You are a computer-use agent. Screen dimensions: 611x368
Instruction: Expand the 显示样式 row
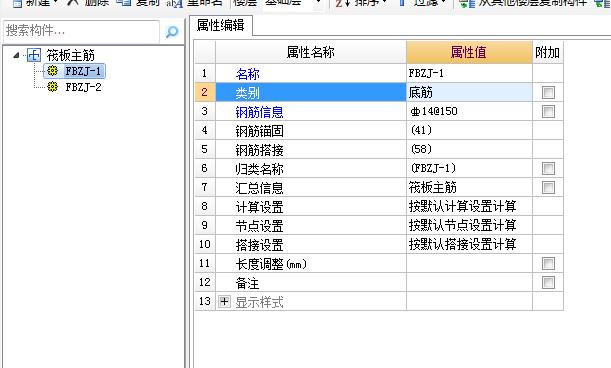tap(224, 301)
